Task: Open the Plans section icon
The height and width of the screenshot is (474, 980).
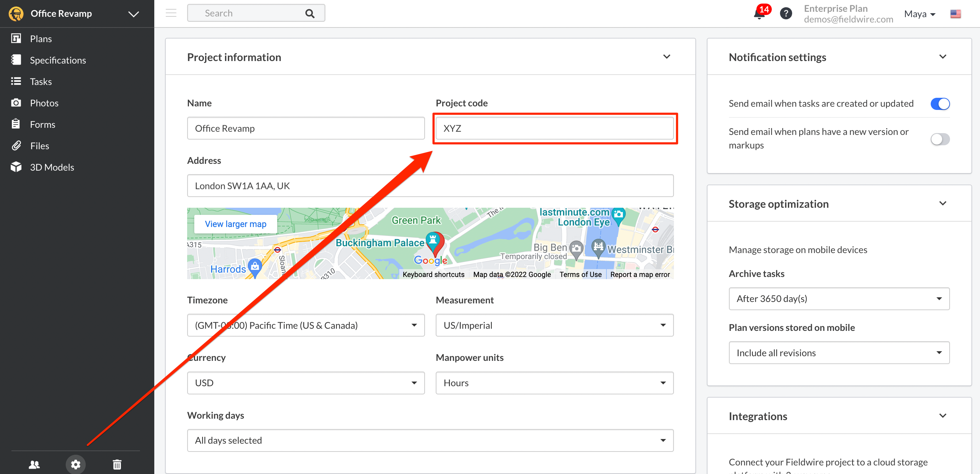Action: (16, 39)
